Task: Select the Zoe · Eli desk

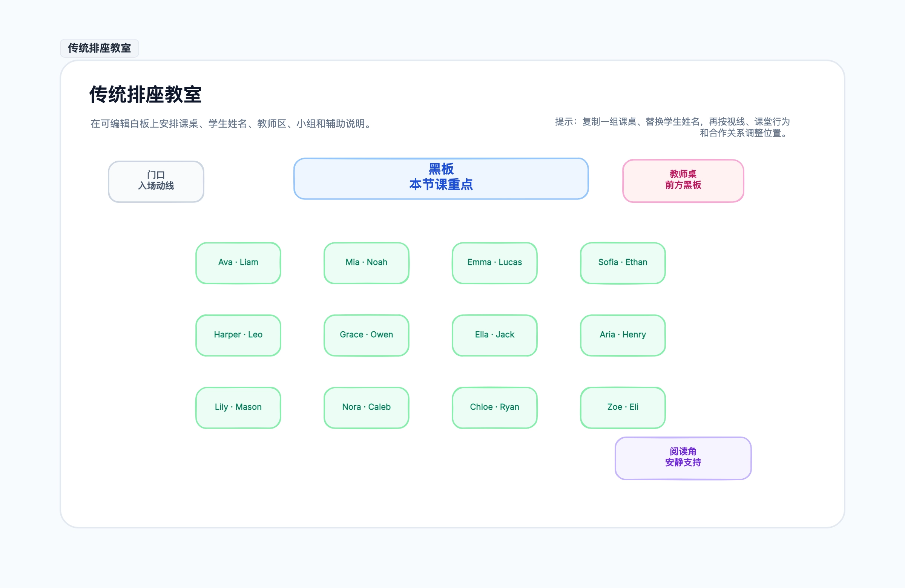Action: tap(623, 408)
